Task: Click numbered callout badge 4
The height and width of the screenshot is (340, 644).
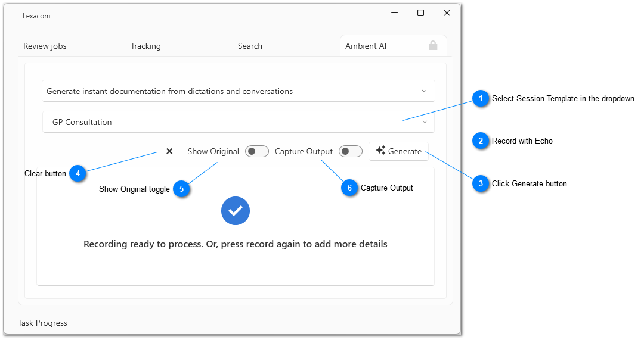Action: (78, 174)
